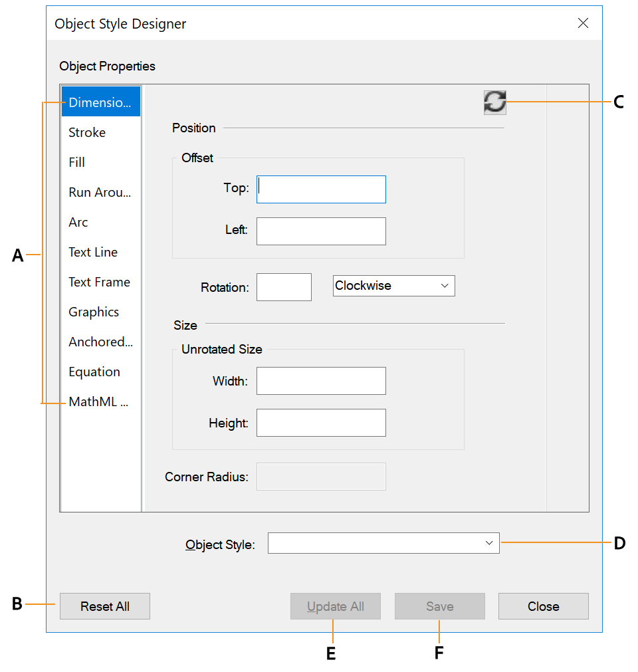Click the Width input box
This screenshot has width=638, height=672.
(x=321, y=380)
